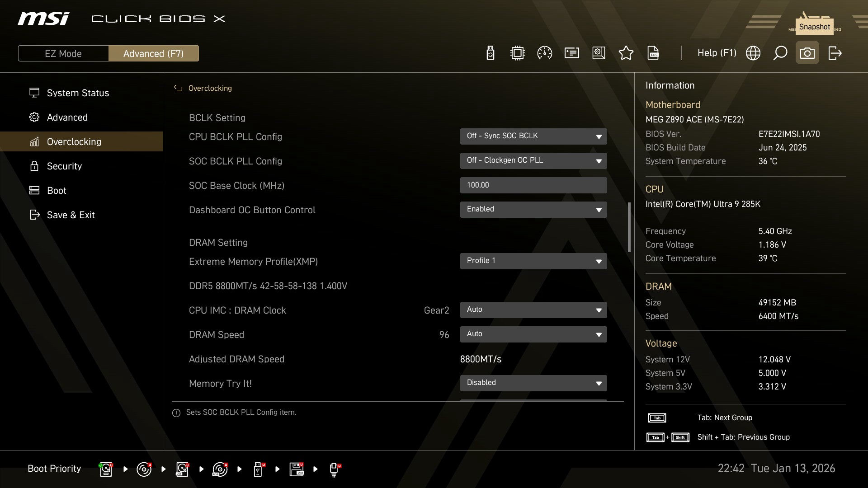Select Advanced (F7) mode

(153, 53)
